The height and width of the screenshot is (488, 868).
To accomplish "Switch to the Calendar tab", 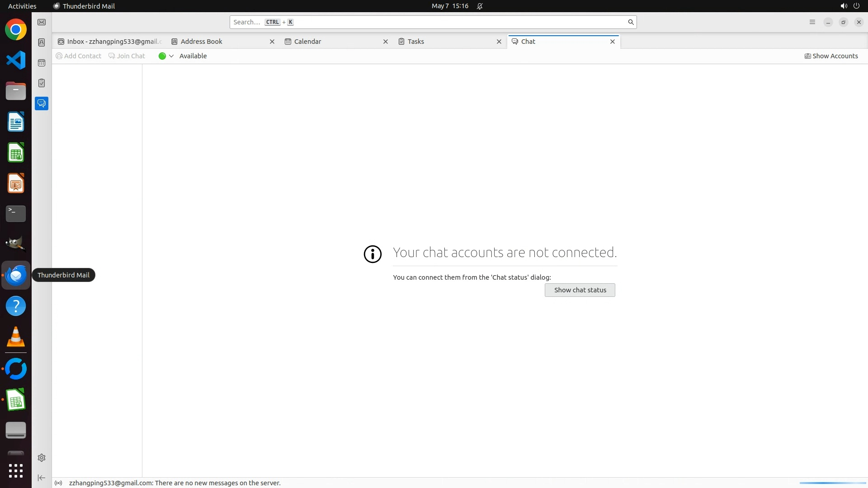I will click(307, 42).
